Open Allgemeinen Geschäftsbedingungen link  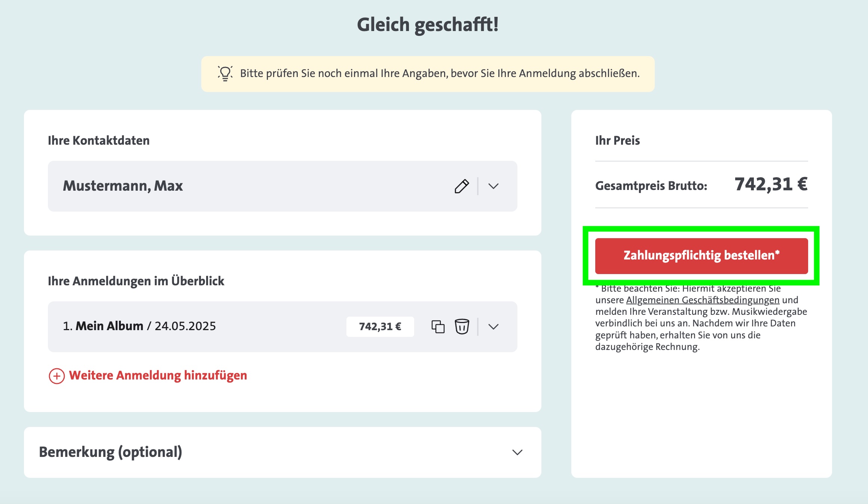[x=703, y=300]
